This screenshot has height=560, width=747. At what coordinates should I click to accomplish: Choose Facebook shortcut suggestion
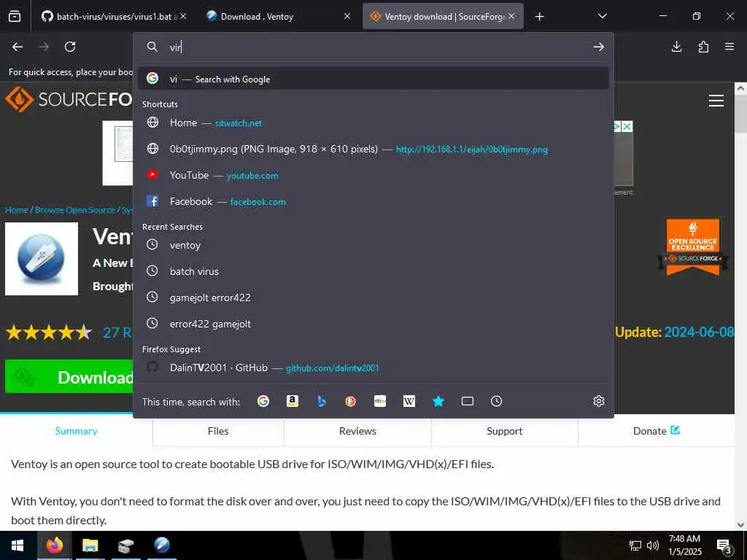click(373, 201)
